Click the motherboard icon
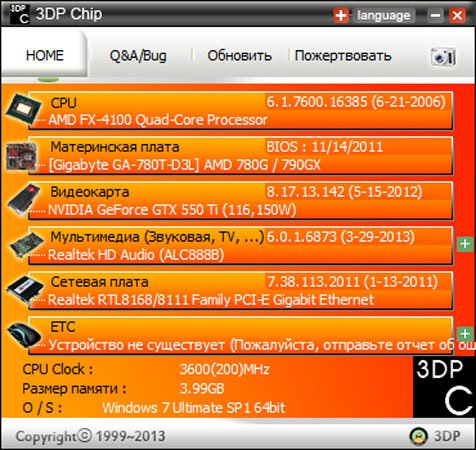The width and height of the screenshot is (476, 450). (x=21, y=156)
